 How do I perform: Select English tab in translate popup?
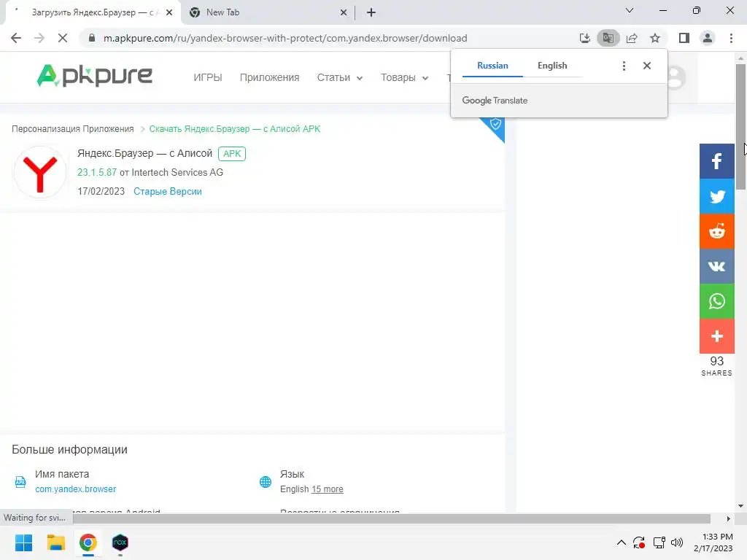(552, 66)
